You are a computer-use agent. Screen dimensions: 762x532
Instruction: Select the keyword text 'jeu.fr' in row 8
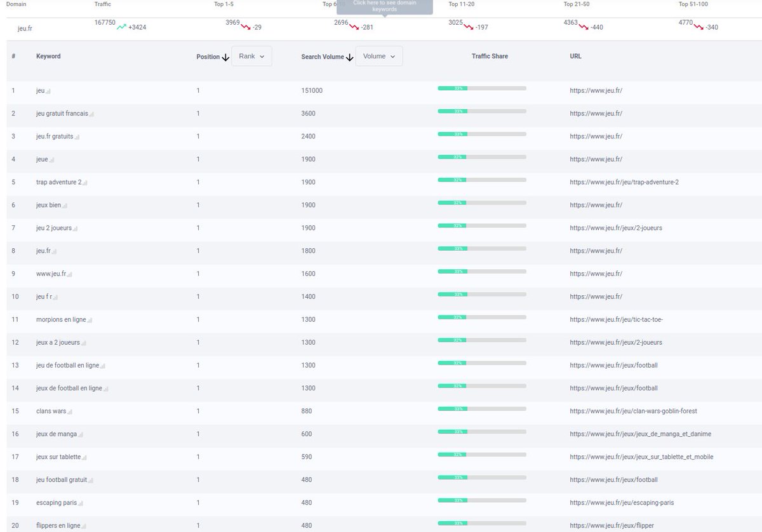click(44, 251)
